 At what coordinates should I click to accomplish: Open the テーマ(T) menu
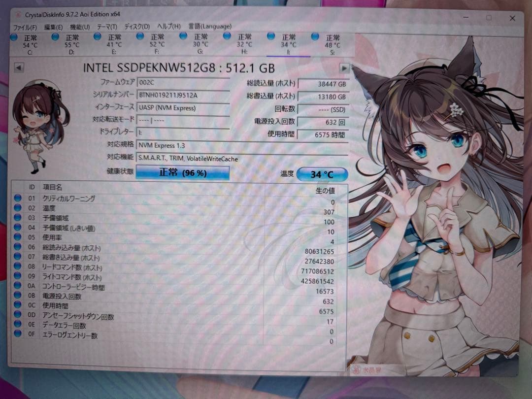point(107,27)
